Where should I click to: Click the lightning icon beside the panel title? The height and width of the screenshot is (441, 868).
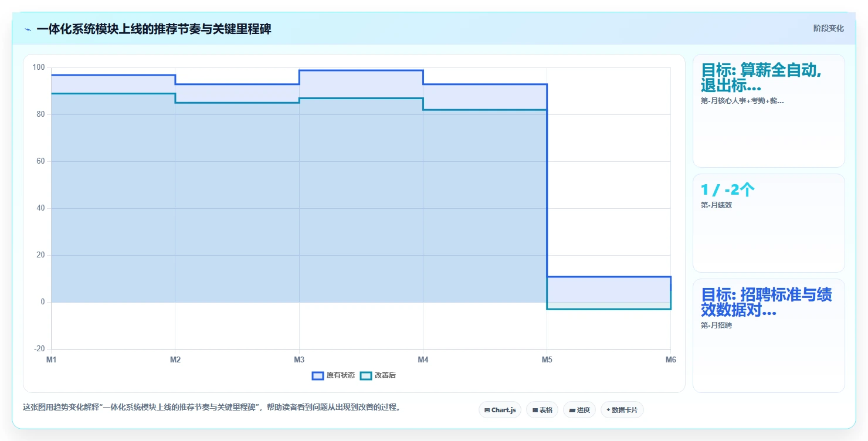(28, 29)
